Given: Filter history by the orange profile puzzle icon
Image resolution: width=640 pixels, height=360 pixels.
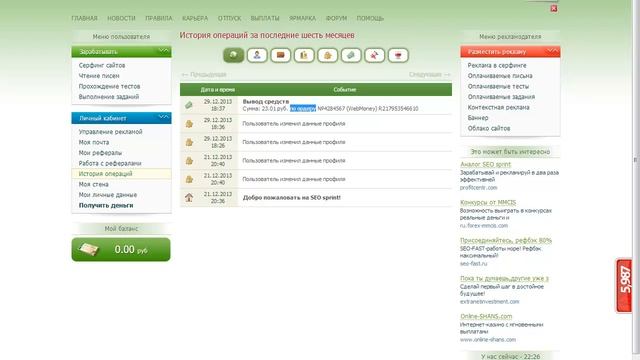Looking at the screenshot, I should (x=327, y=55).
